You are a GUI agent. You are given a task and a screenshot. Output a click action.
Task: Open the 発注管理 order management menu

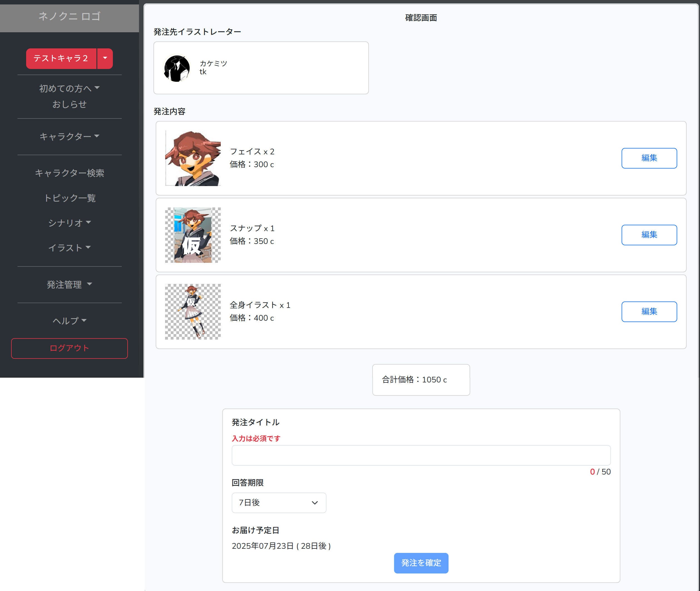coord(69,285)
